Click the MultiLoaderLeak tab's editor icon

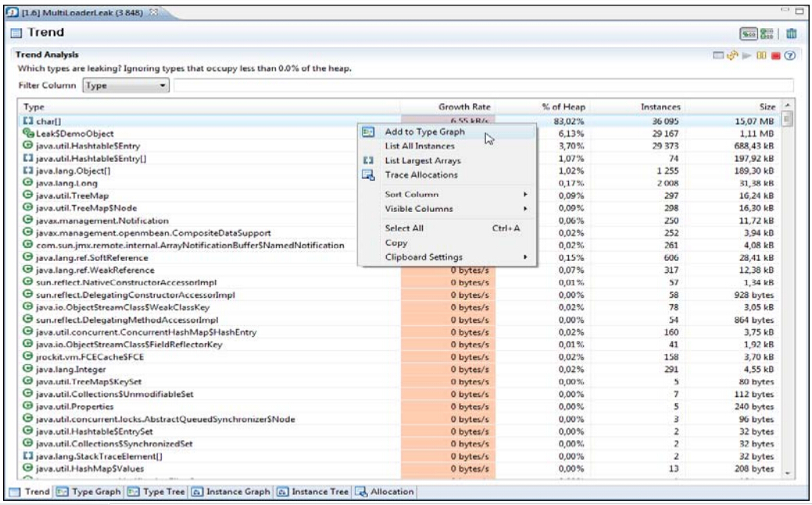click(x=12, y=12)
